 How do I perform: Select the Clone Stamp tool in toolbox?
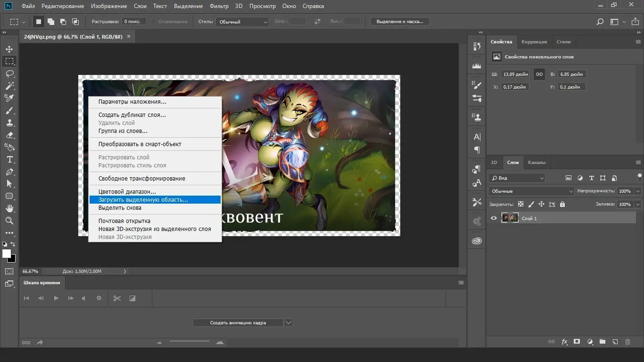point(9,123)
